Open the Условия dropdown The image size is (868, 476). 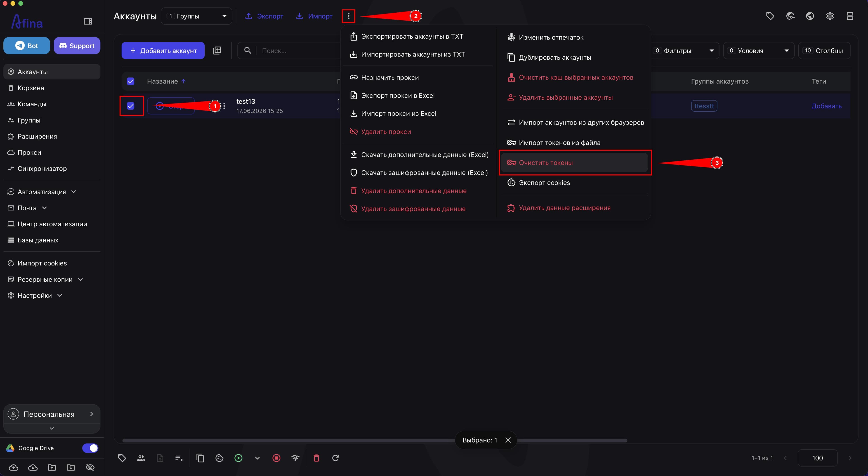[x=759, y=51]
